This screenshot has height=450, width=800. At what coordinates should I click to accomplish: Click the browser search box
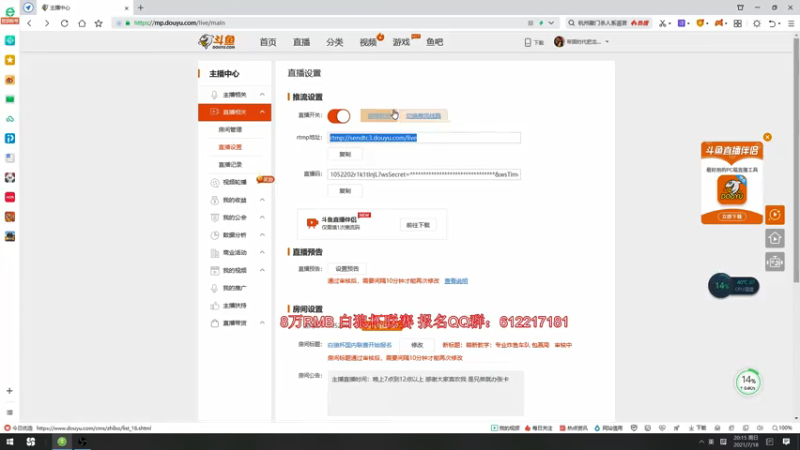[608, 23]
